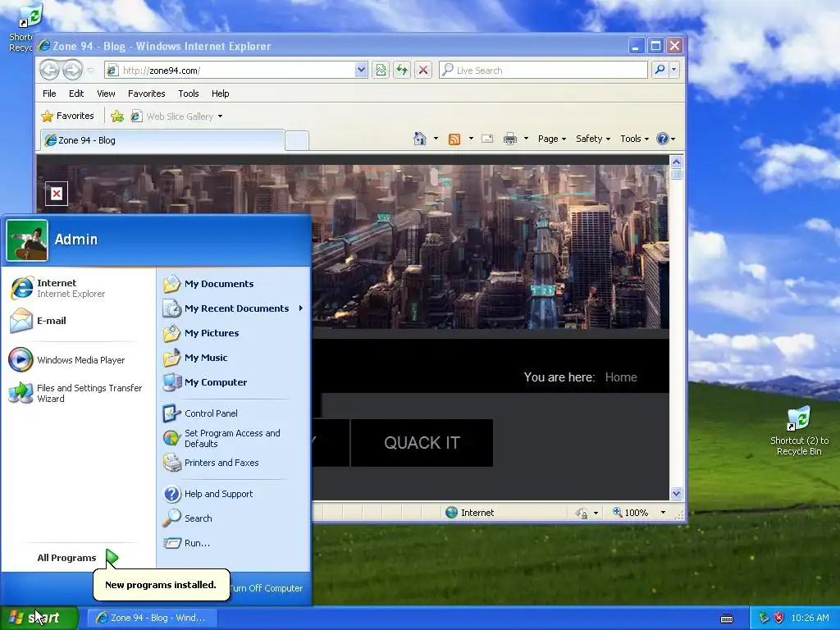Click the broken image placeholder icon

coord(57,194)
